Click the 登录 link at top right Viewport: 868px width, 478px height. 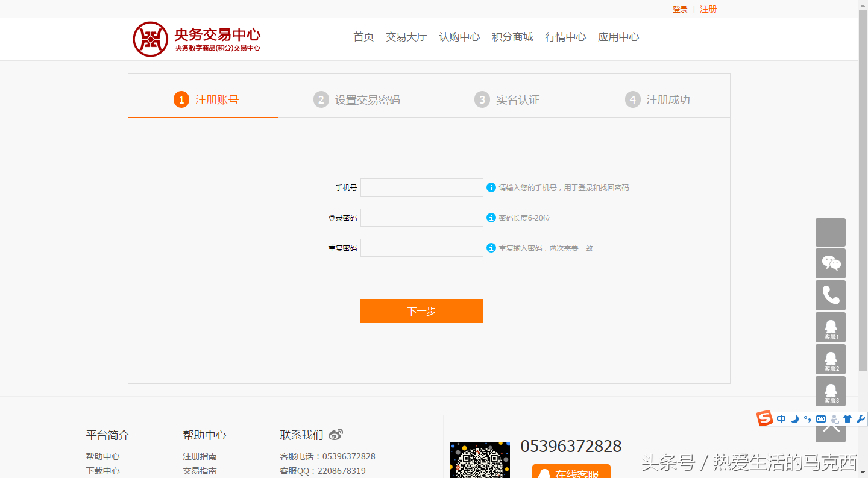coord(680,9)
